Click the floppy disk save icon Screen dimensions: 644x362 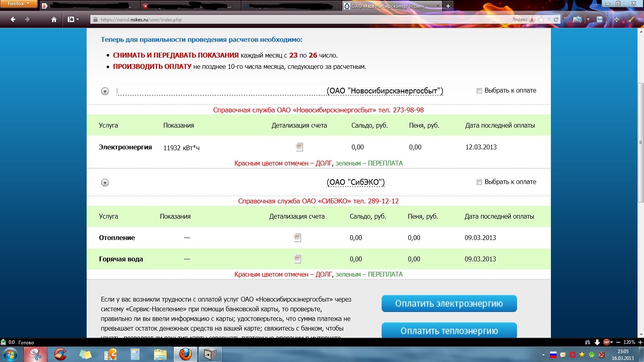point(600,19)
